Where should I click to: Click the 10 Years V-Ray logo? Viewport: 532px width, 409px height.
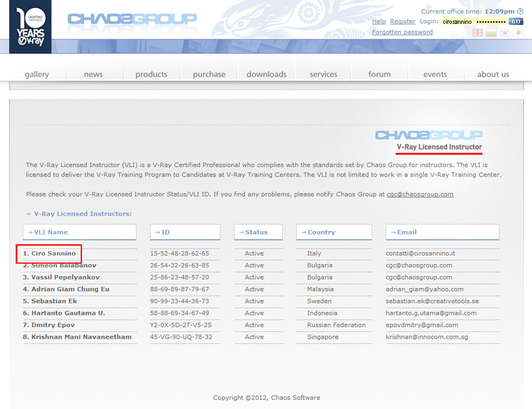pyautogui.click(x=30, y=26)
